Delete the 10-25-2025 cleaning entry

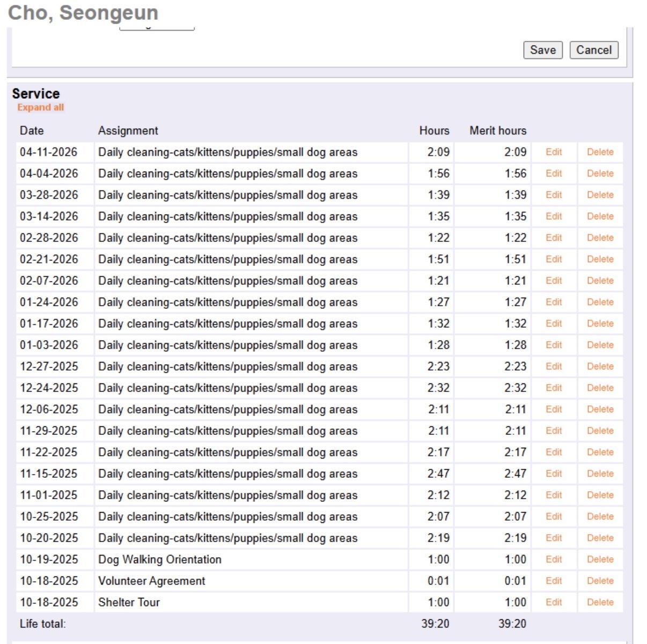[x=600, y=517]
